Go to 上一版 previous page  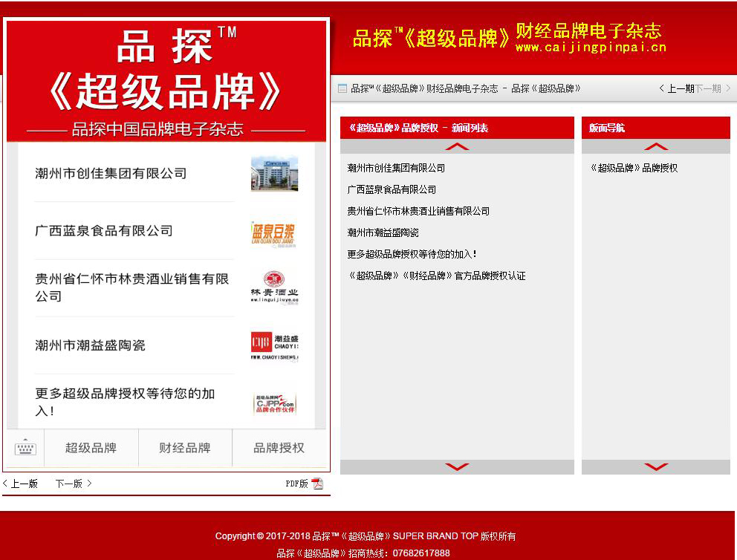coord(20,484)
